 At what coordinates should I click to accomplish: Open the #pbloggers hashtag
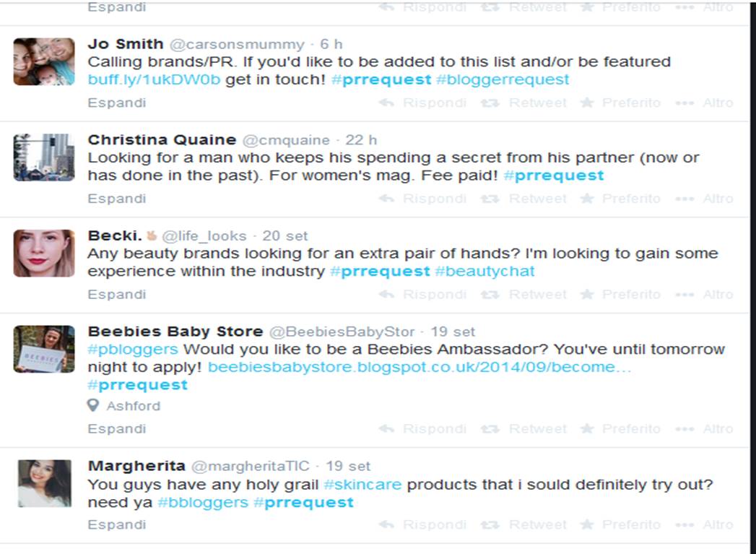coord(133,350)
